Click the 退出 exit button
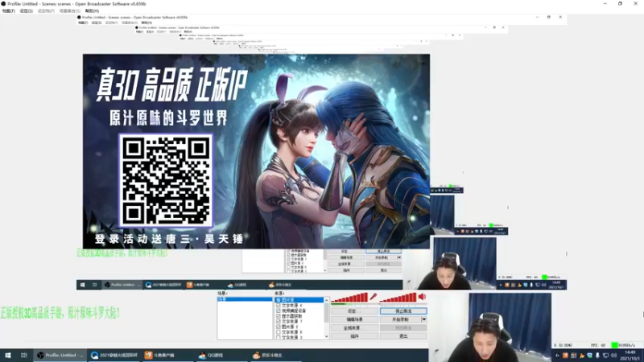This screenshot has height=362, width=644. pyautogui.click(x=403, y=336)
